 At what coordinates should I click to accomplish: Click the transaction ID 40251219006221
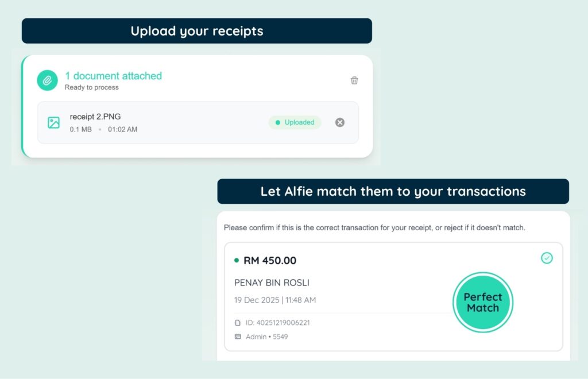pyautogui.click(x=277, y=323)
